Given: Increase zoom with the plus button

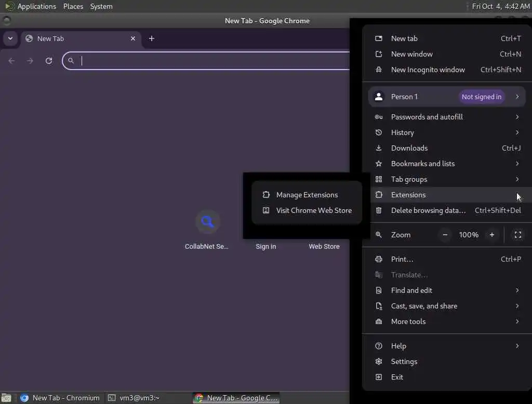Looking at the screenshot, I should tap(492, 235).
